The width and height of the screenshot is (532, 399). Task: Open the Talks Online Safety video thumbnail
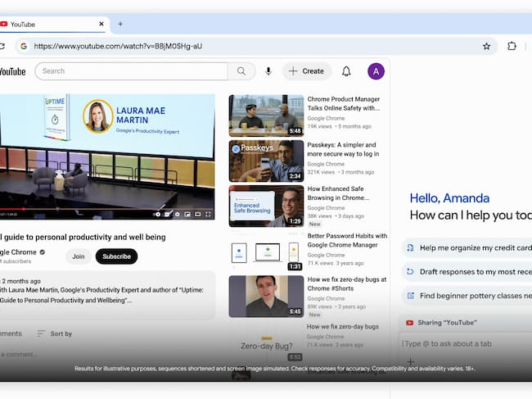(266, 116)
